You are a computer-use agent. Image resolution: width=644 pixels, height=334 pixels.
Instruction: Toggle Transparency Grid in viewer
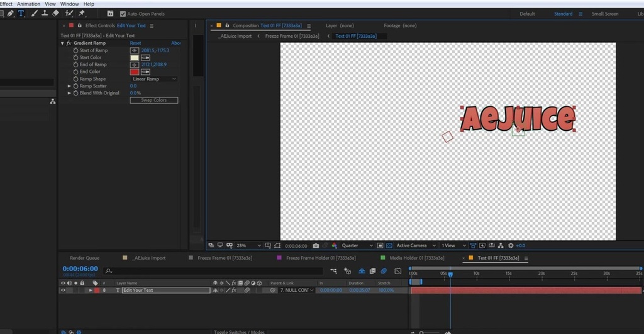coord(389,246)
